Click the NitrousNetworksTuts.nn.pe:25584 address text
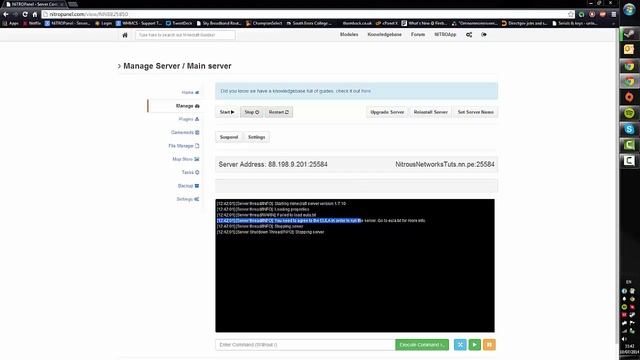The image size is (640, 360). pos(444,164)
